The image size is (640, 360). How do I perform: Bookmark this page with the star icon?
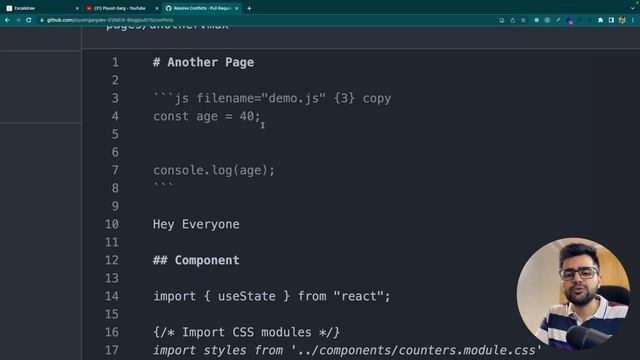click(523, 20)
